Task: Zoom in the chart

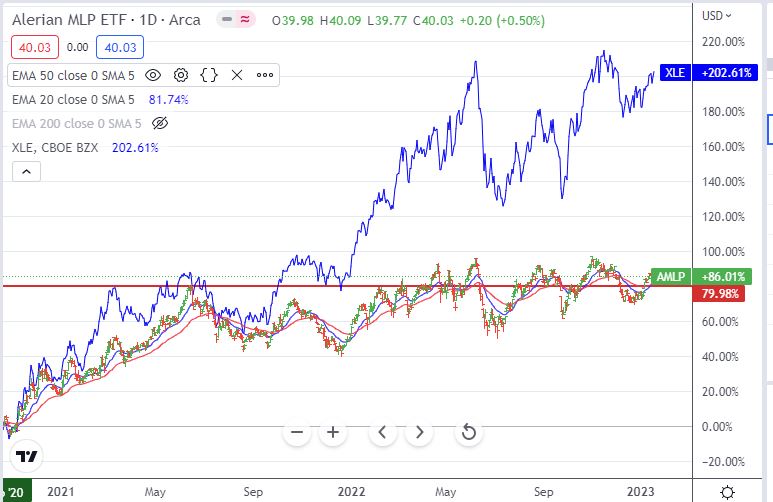Action: pyautogui.click(x=333, y=432)
